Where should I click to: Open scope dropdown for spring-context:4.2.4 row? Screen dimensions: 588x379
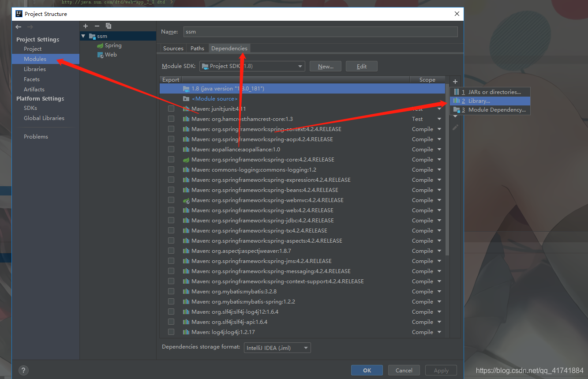click(439, 129)
